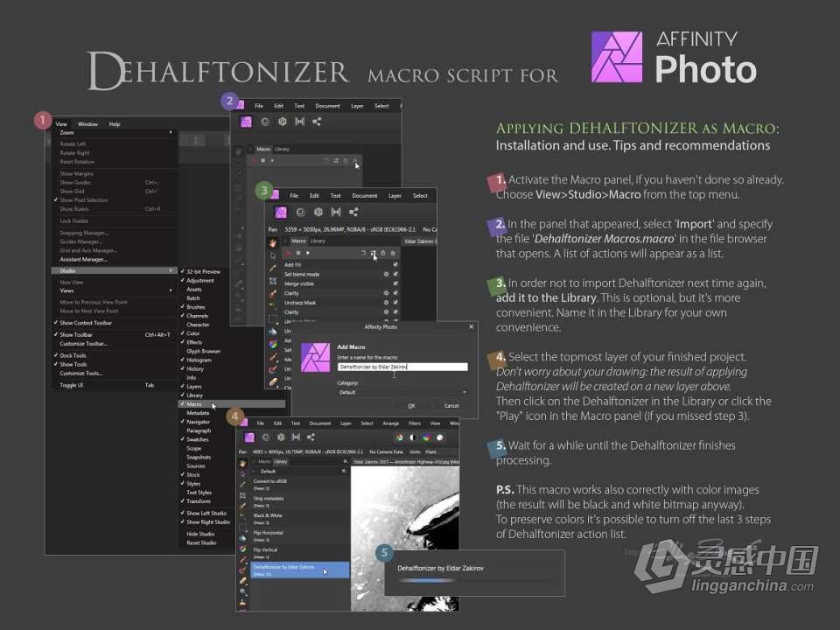Select Develop Persona in the empty Macro panel window
Screen dimensions: 840x630
[283, 122]
